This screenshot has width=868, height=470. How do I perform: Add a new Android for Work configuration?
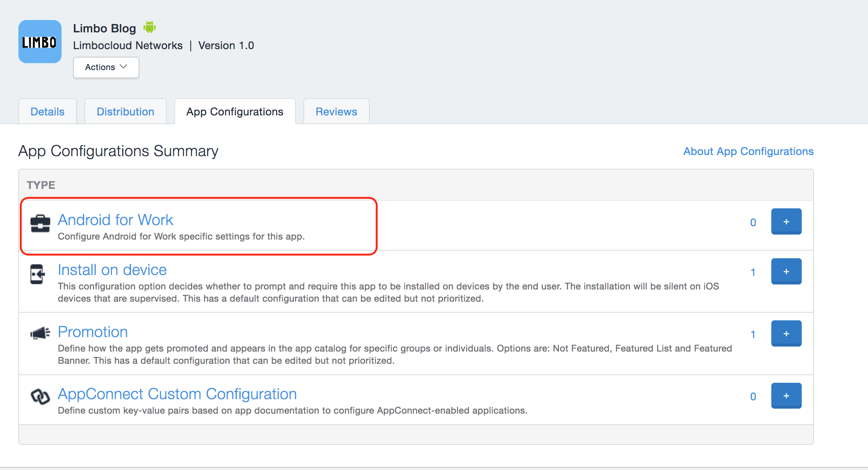pos(786,221)
